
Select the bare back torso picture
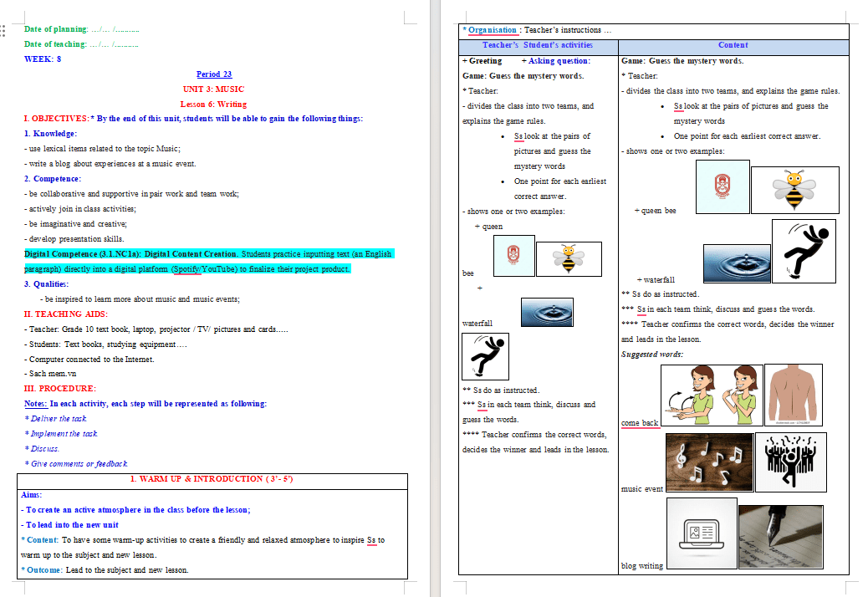(x=794, y=395)
